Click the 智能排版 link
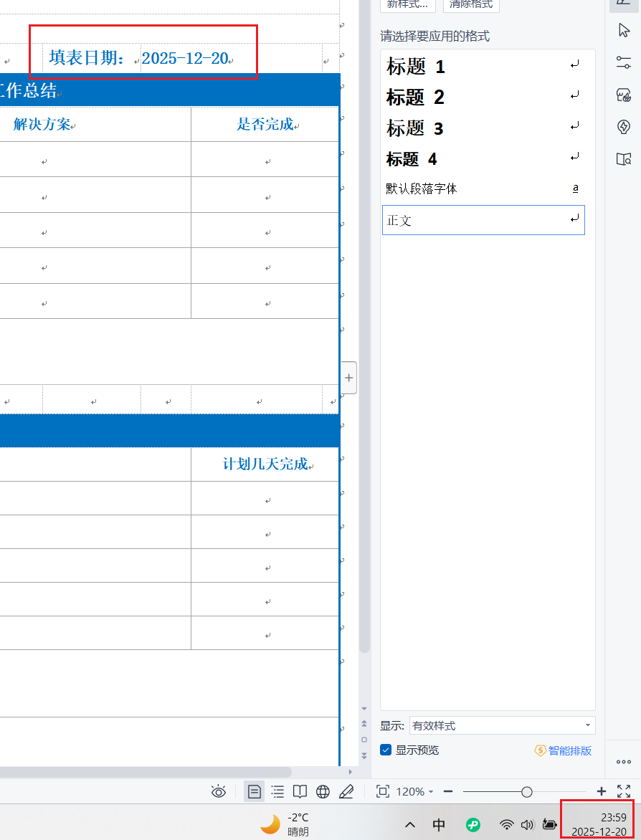The height and width of the screenshot is (840, 641). pyautogui.click(x=564, y=750)
